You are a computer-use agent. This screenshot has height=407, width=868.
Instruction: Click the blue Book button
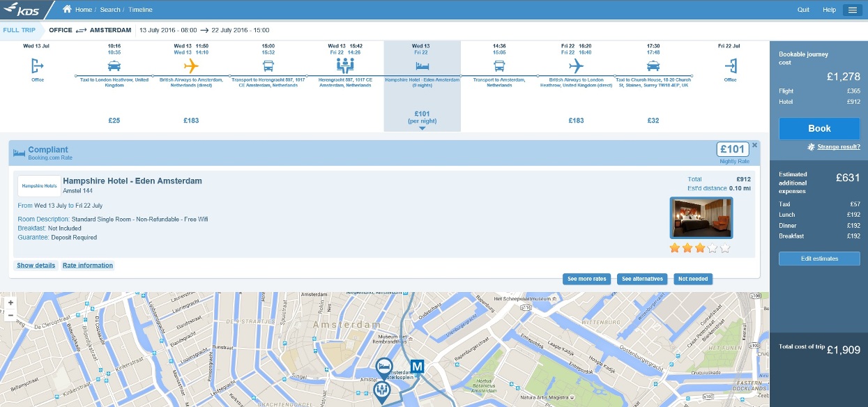819,128
